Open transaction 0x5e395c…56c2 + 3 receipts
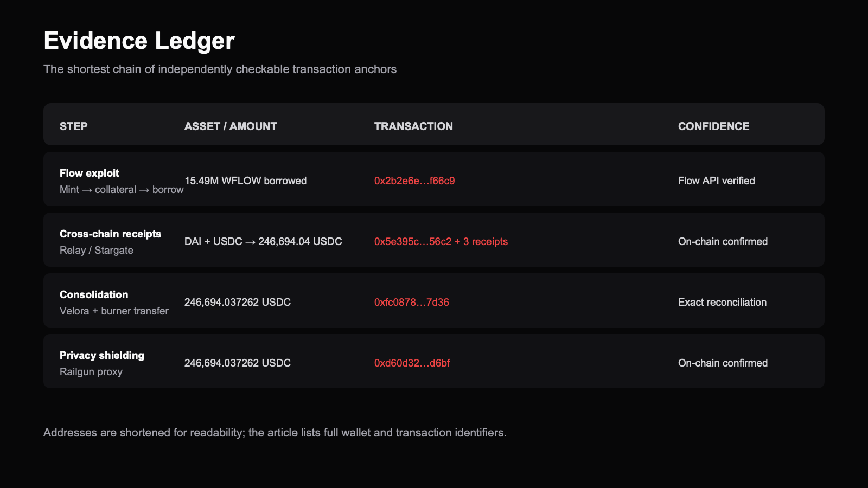Screen dimensions: 868x488 coord(441,242)
